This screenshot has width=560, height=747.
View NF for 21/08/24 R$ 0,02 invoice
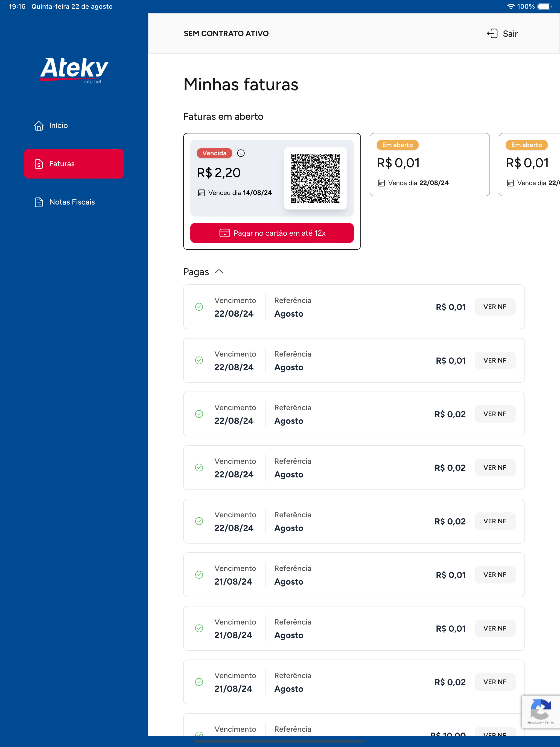[x=495, y=682]
